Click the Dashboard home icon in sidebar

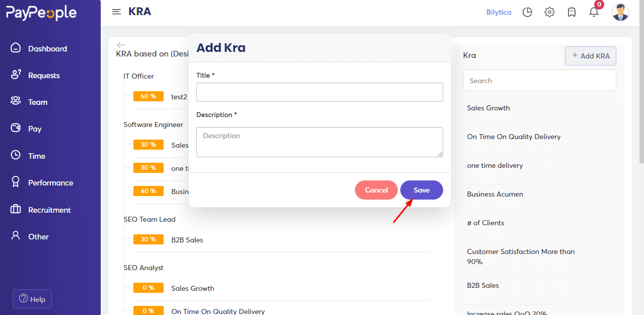click(16, 48)
